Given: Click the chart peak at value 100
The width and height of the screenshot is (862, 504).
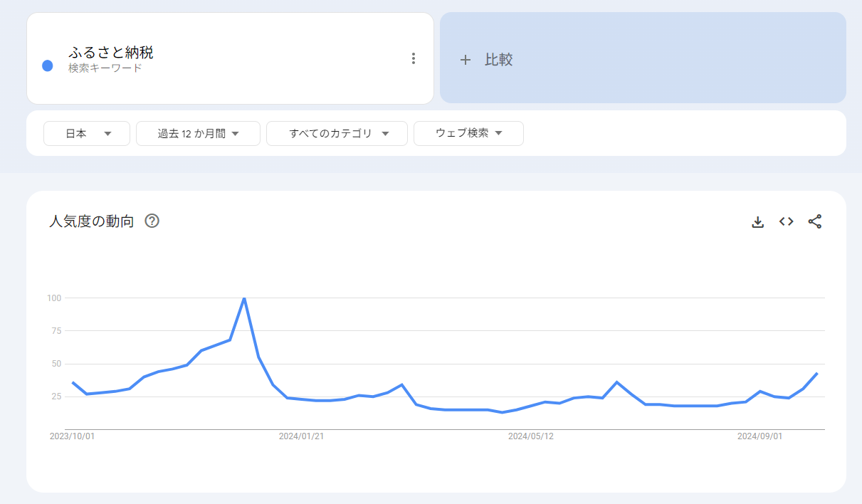Looking at the screenshot, I should pyautogui.click(x=245, y=299).
